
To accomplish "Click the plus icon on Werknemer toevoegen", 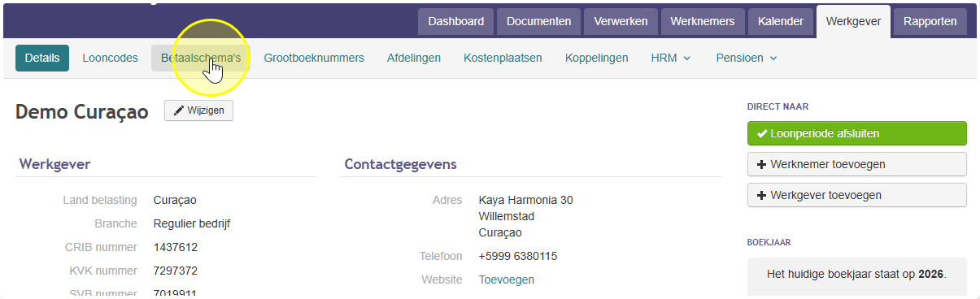I will (762, 164).
